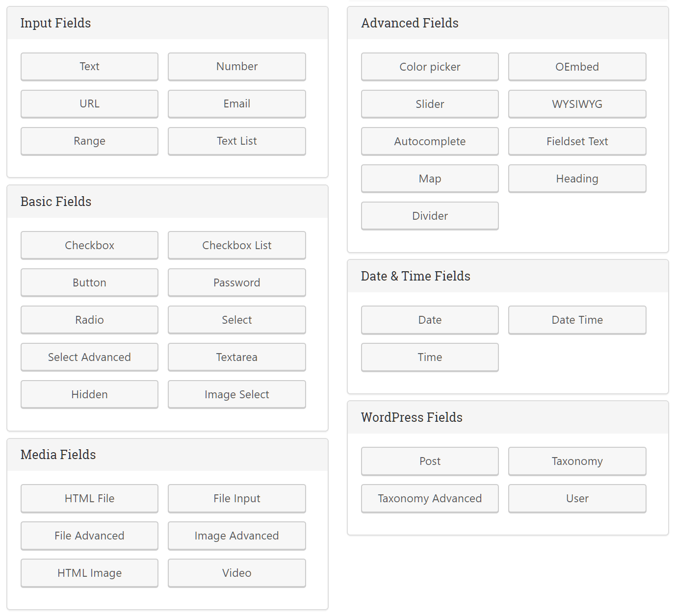
Task: Click the Time field button
Action: tap(430, 357)
